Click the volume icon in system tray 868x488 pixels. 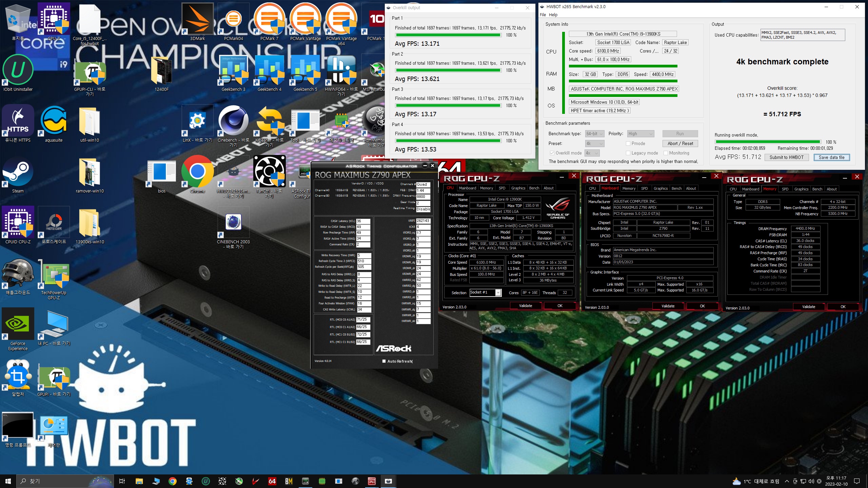tap(811, 481)
